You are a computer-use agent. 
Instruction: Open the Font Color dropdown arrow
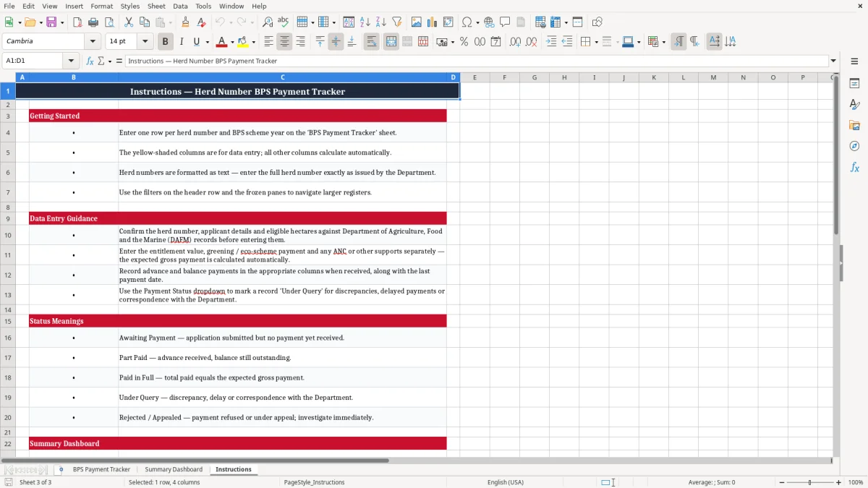click(232, 42)
